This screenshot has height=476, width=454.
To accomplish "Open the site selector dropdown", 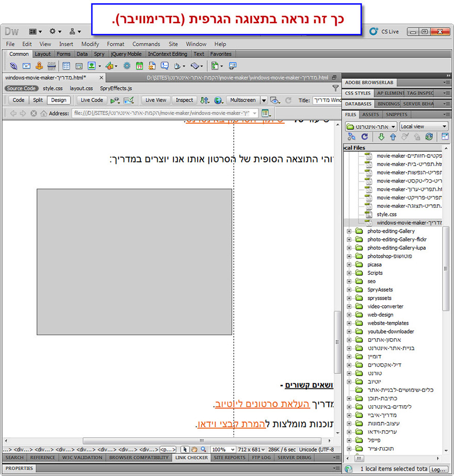I will click(371, 126).
